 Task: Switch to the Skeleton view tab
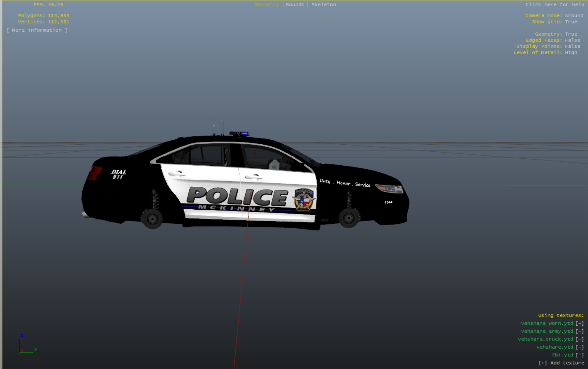pos(324,5)
